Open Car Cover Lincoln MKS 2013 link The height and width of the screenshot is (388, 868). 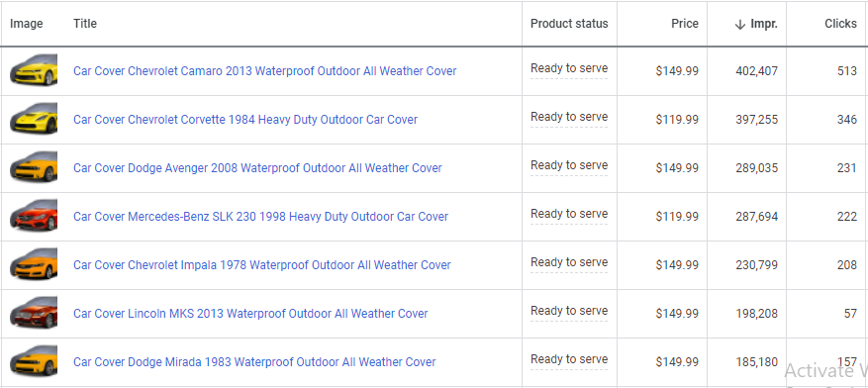point(250,314)
